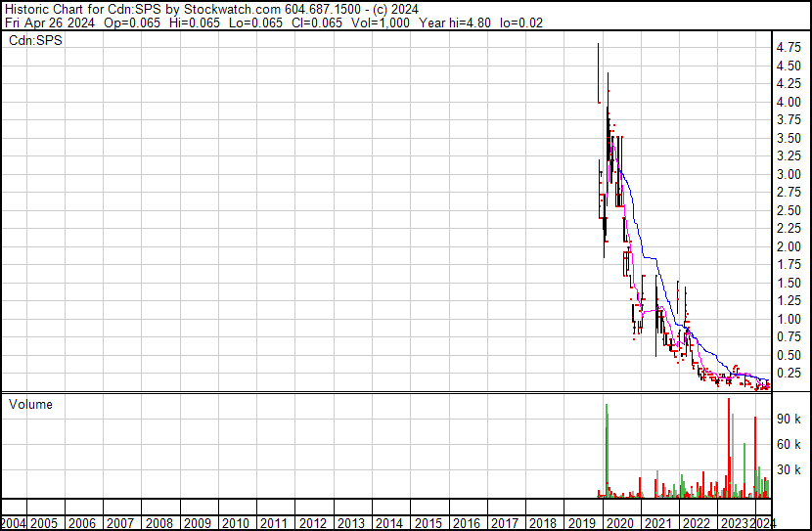Click the 2016 year label on time axis
This screenshot has height=531, width=812.
tap(467, 522)
